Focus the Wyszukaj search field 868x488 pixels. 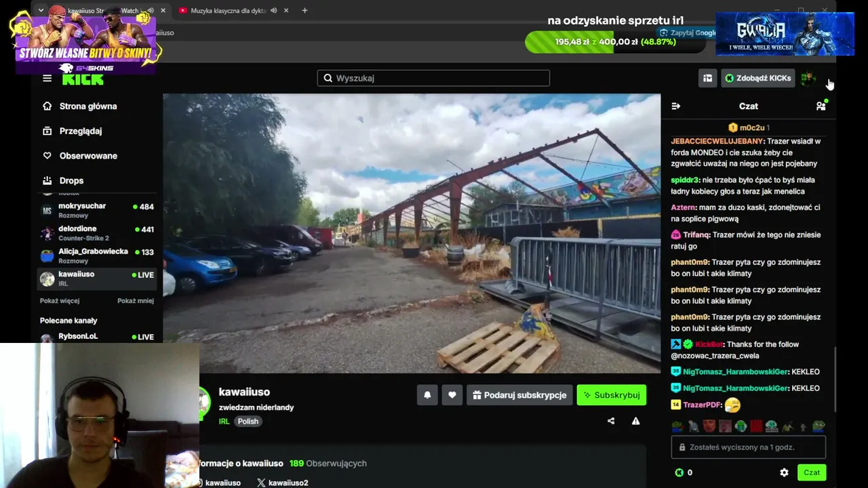click(x=433, y=78)
